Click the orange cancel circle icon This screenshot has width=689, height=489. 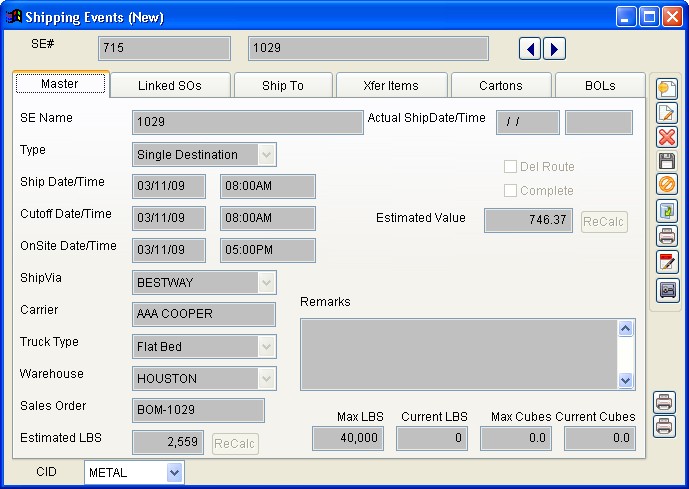point(667,185)
